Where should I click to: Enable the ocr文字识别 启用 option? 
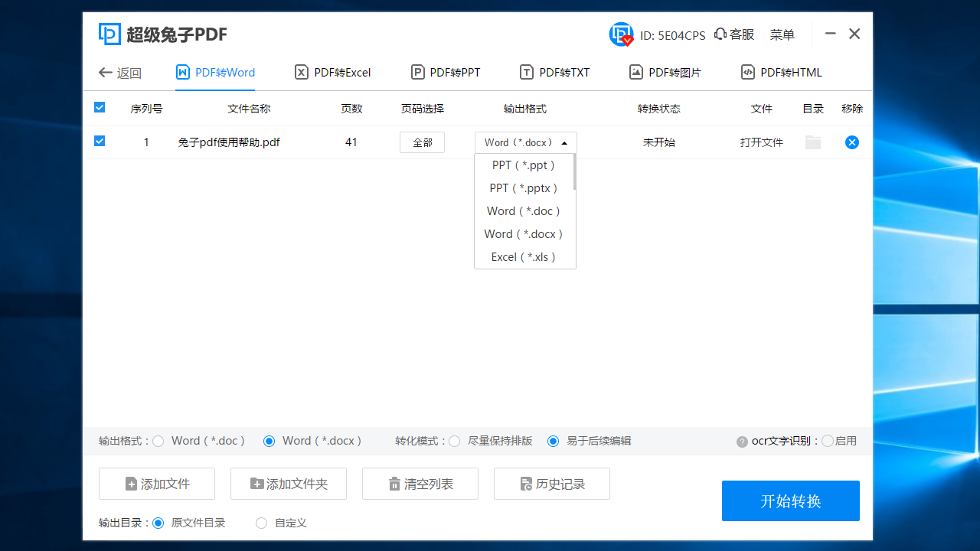[828, 441]
